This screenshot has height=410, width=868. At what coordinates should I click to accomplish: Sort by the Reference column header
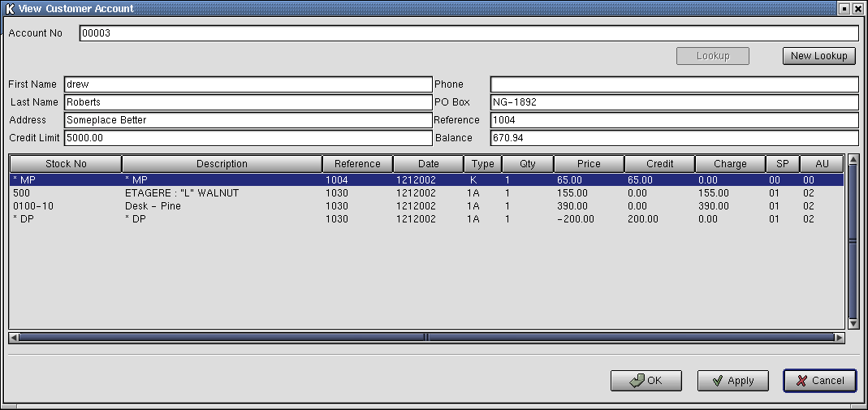pyautogui.click(x=357, y=164)
